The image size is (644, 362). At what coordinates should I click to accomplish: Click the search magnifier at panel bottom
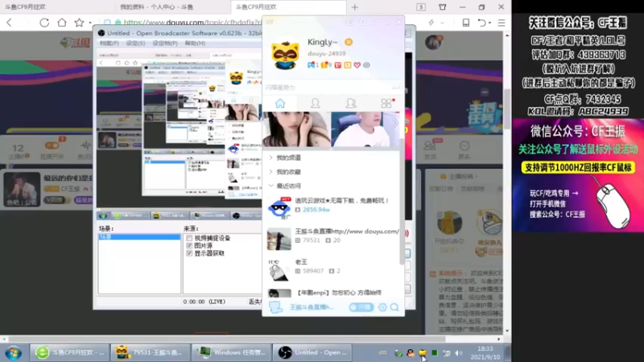[394, 307]
